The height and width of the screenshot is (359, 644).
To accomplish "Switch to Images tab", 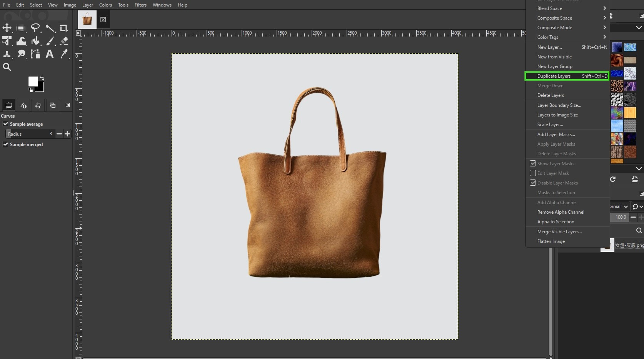I will tap(53, 105).
